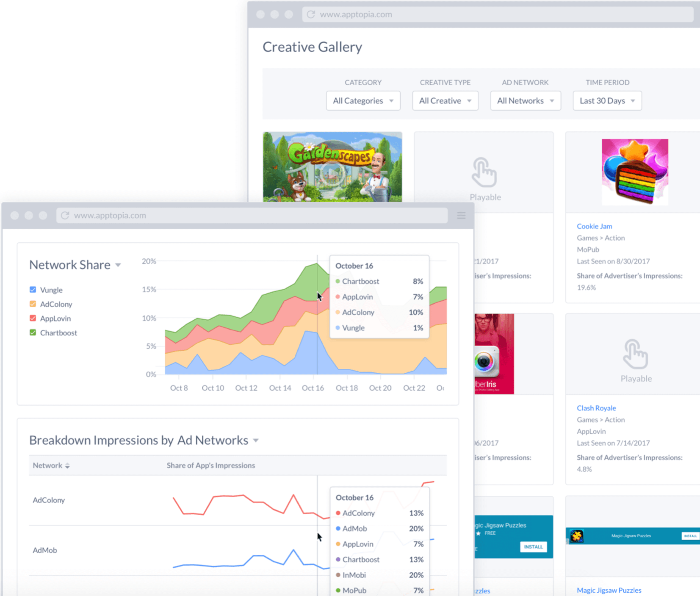Click MoPub 7% entry in lower tooltip
The width and height of the screenshot is (700, 596).
[x=379, y=590]
